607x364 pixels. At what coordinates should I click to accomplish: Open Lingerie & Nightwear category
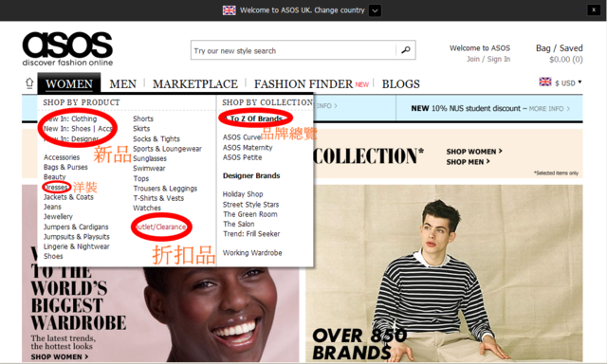click(77, 246)
